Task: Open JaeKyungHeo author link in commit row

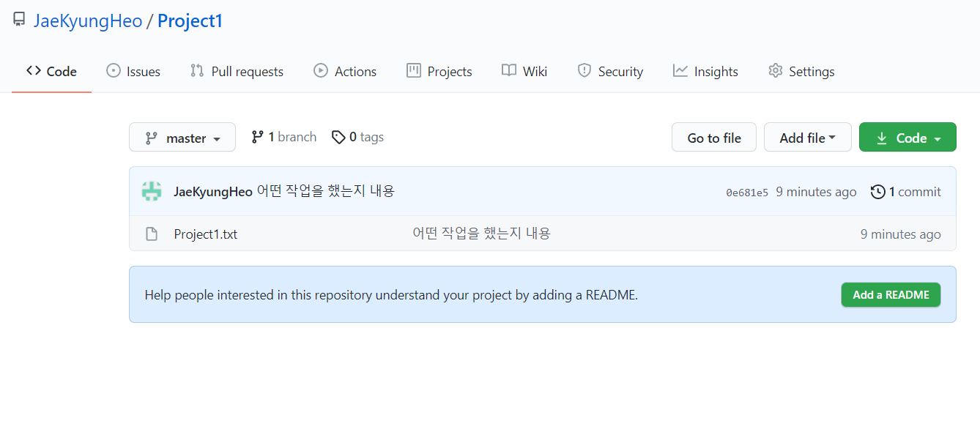Action: click(x=213, y=192)
